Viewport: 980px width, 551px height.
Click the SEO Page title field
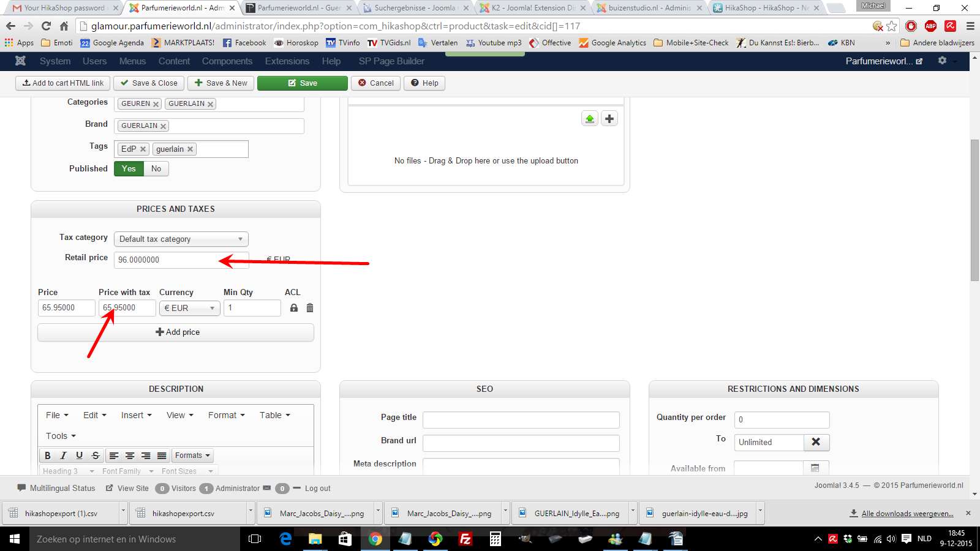pos(521,420)
